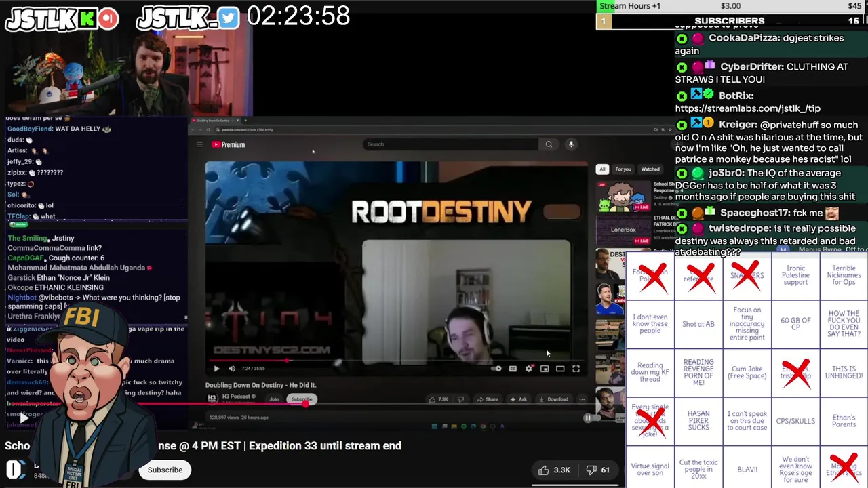Open the School Shooting Response live thumbnail
Image resolution: width=868 pixels, height=488 pixels.
pos(623,196)
